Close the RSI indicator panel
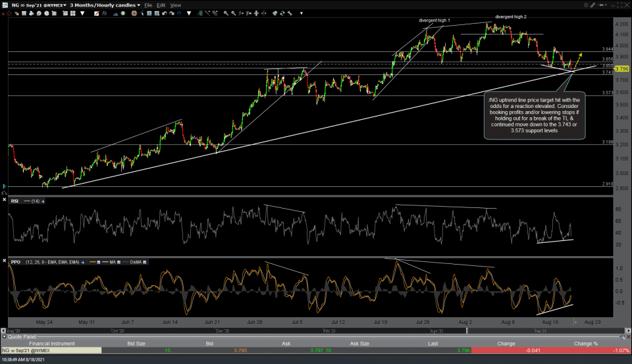The width and height of the screenshot is (632, 364). click(5, 199)
